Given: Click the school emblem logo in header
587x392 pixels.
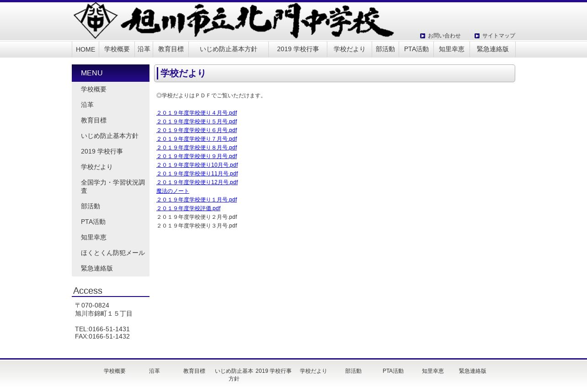Looking at the screenshot, I should point(96,21).
